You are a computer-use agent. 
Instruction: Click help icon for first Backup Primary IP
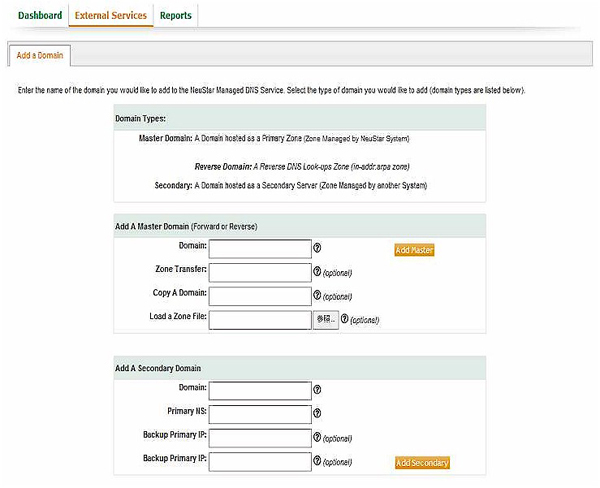click(318, 438)
